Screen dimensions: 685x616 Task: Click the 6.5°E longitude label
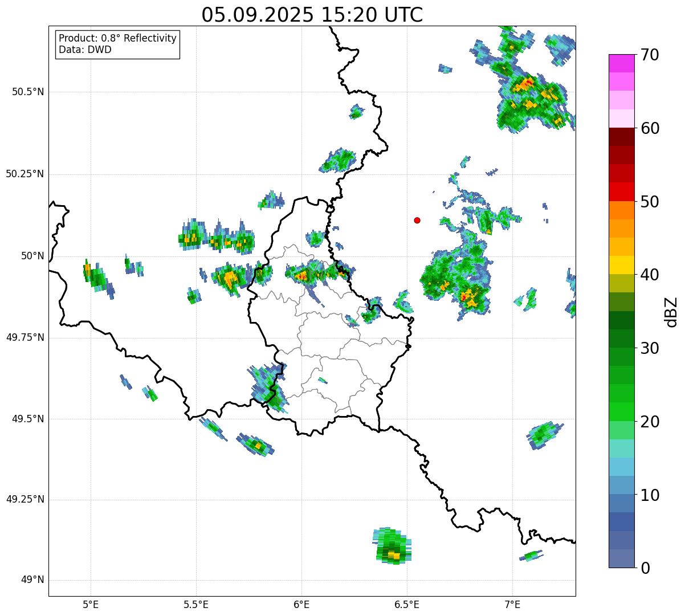click(407, 605)
